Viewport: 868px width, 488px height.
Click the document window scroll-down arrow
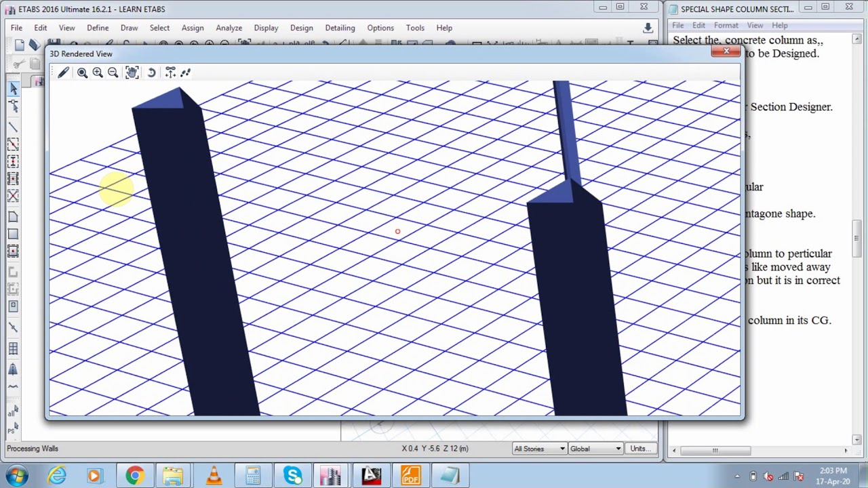[x=856, y=440]
